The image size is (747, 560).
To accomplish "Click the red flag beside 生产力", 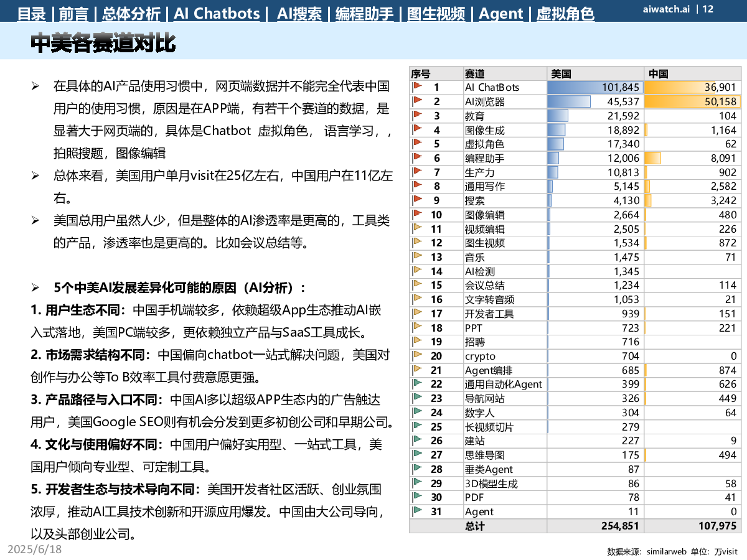I will pyautogui.click(x=417, y=172).
